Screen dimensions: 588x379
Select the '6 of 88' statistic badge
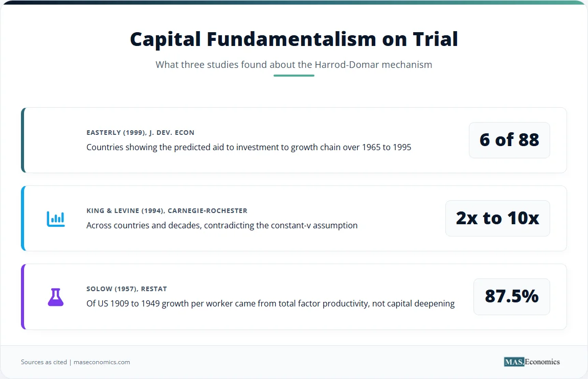tap(509, 140)
